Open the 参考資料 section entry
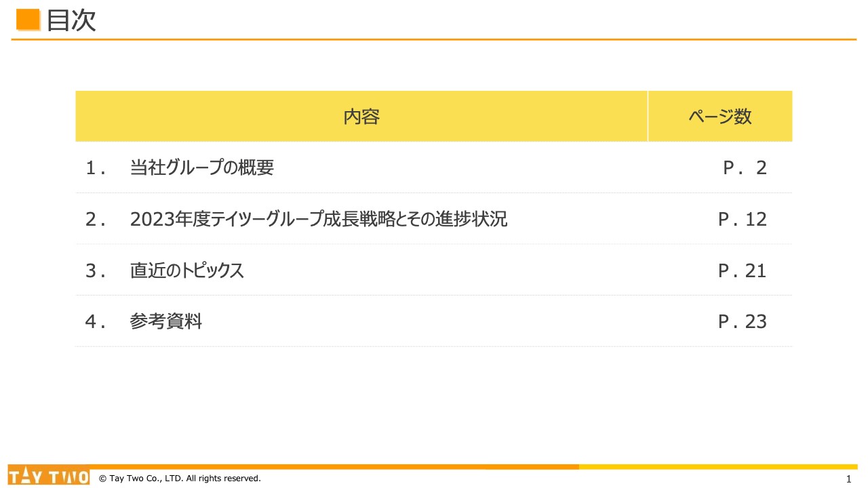Image resolution: width=868 pixels, height=488 pixels. [166, 321]
